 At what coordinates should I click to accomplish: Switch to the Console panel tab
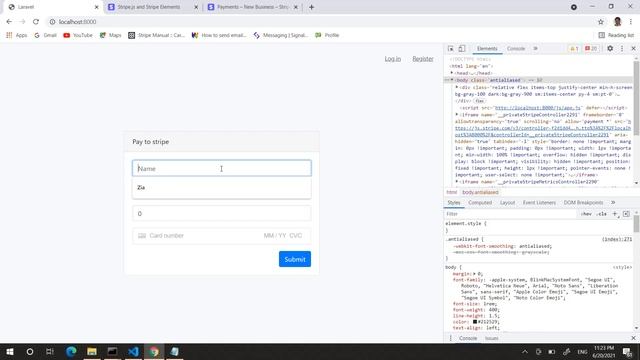pyautogui.click(x=516, y=49)
